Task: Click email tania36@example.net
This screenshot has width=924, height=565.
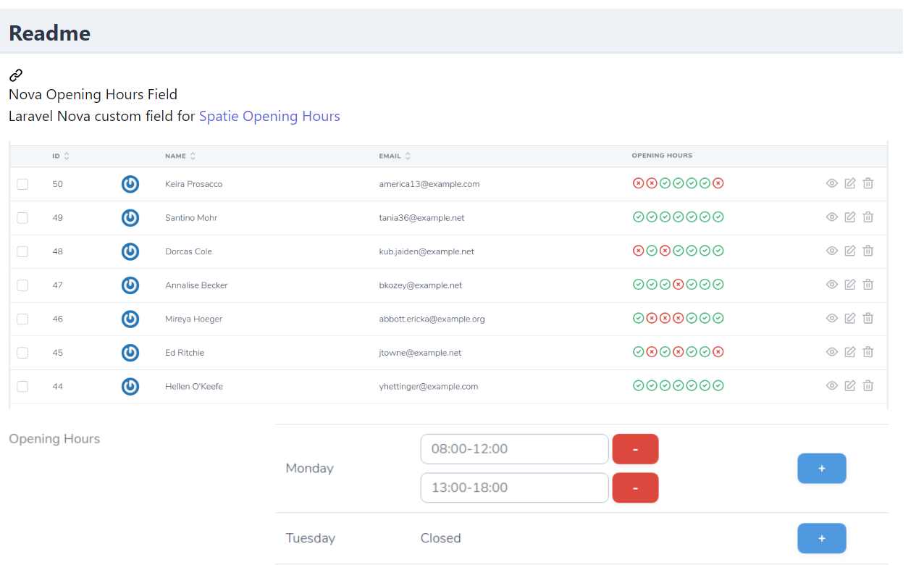Action: coord(420,218)
